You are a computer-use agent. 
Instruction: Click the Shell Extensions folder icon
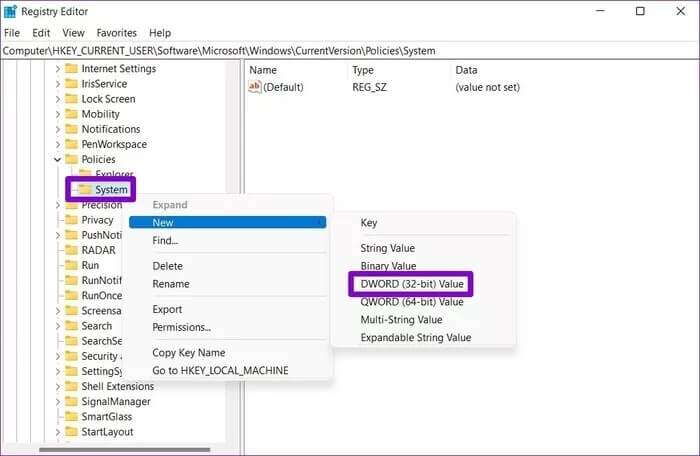point(71,386)
